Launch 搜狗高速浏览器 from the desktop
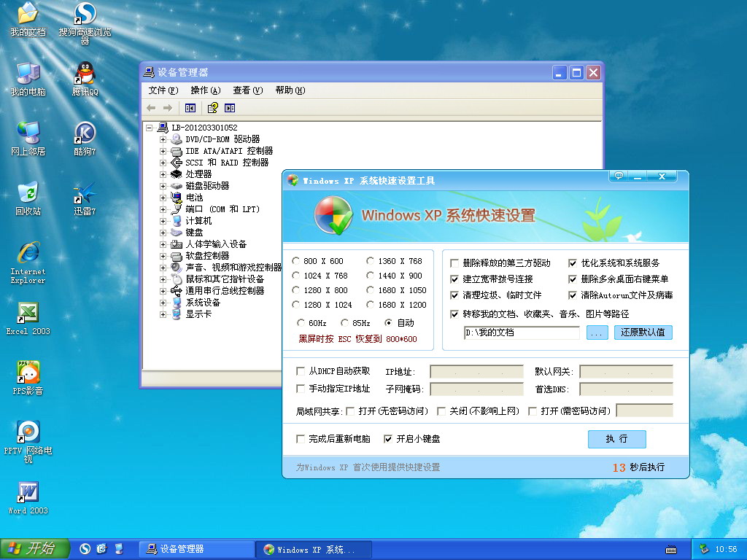Screen dimensions: 747x560 coord(85,23)
